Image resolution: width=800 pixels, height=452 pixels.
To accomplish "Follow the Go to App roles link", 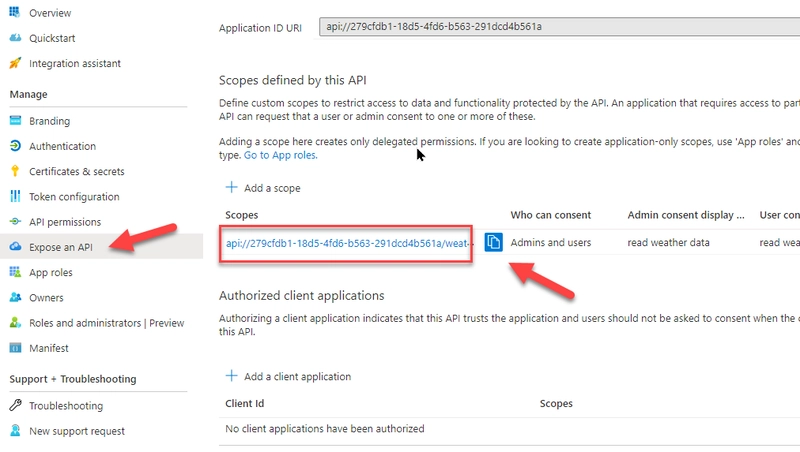I will pos(281,155).
